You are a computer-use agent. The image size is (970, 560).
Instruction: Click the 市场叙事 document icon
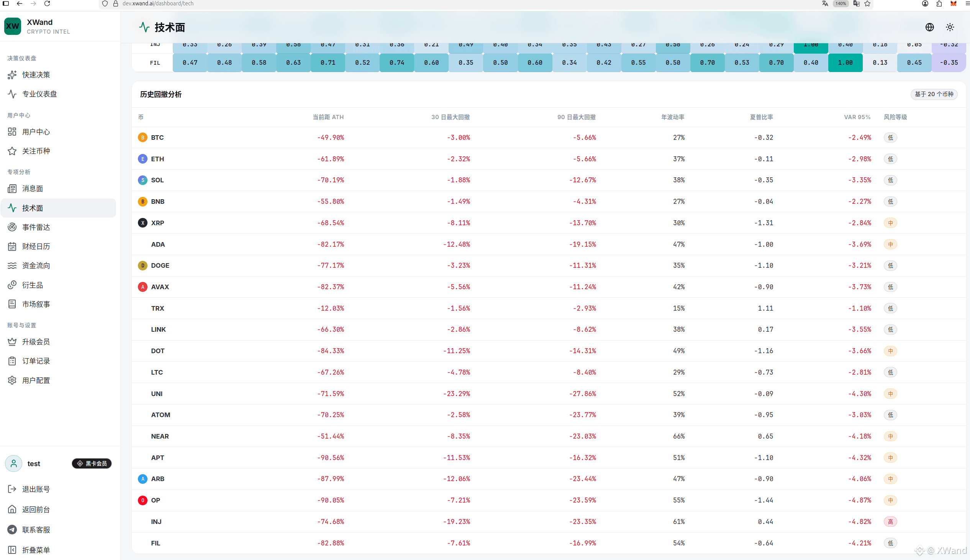click(x=12, y=304)
